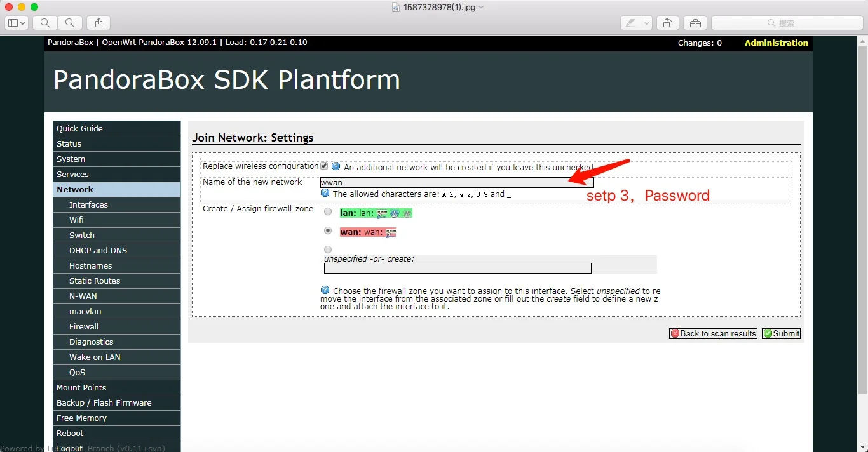Click the red wan zone badge

pos(368,232)
